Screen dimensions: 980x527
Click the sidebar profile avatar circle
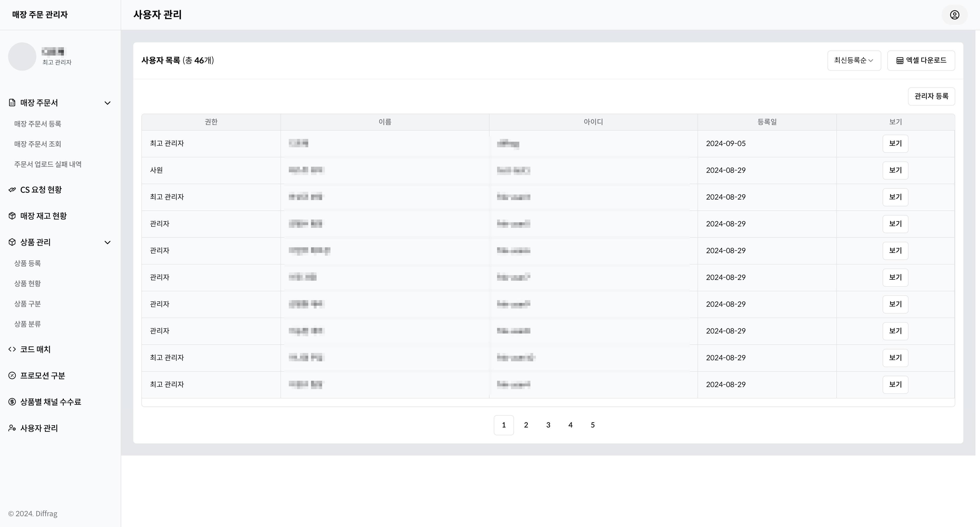[22, 56]
